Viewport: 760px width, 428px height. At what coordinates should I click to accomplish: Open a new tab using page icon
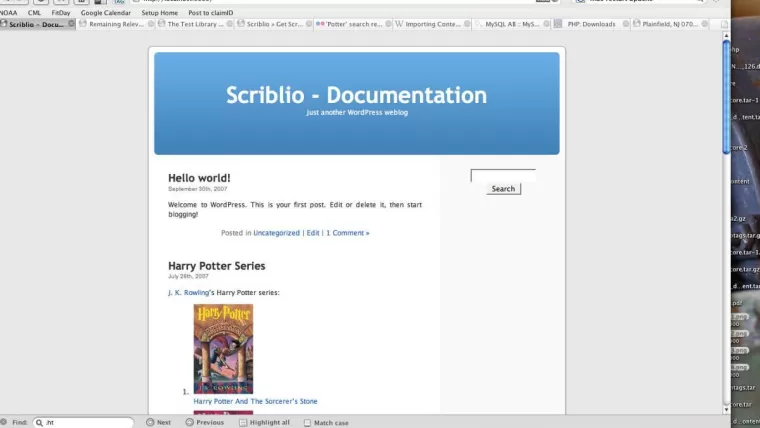(x=724, y=24)
